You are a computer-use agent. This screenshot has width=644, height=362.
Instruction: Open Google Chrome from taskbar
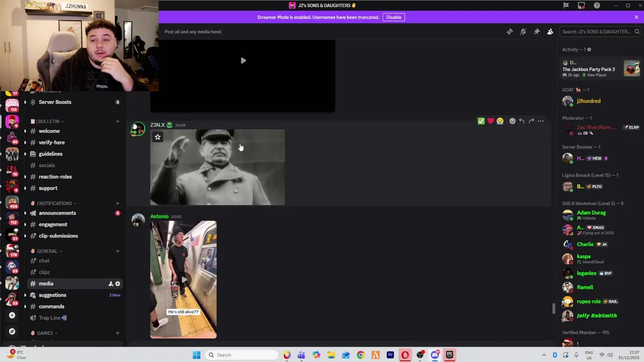click(x=361, y=355)
